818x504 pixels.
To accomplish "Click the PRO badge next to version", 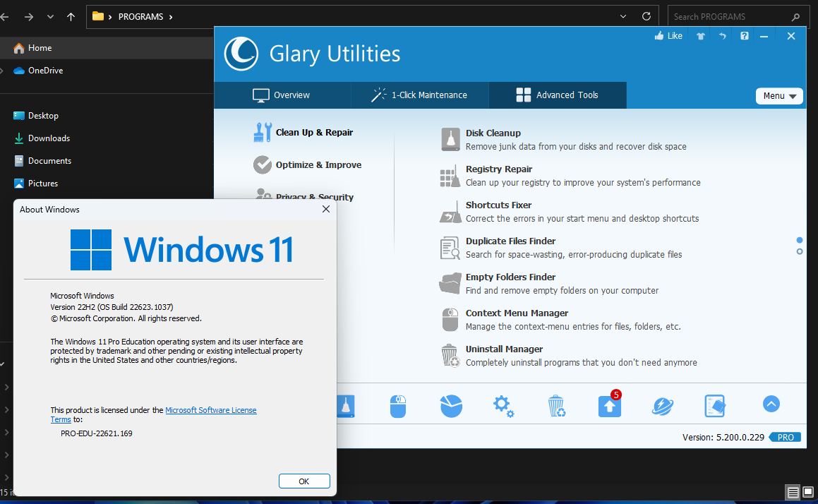I will (x=785, y=437).
